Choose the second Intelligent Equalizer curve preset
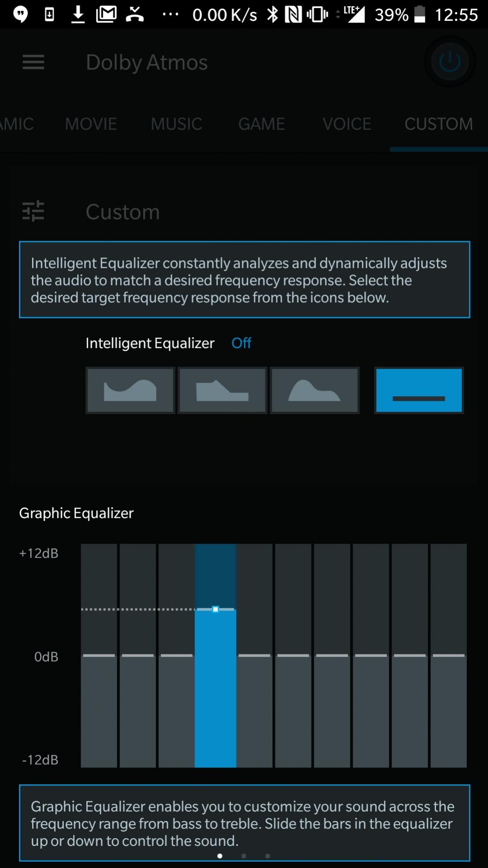This screenshot has width=488, height=868. point(222,390)
